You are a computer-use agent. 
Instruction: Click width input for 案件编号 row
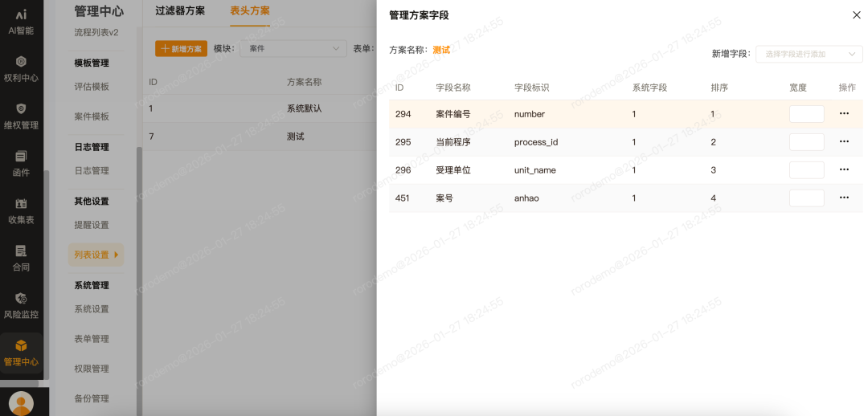pos(807,114)
